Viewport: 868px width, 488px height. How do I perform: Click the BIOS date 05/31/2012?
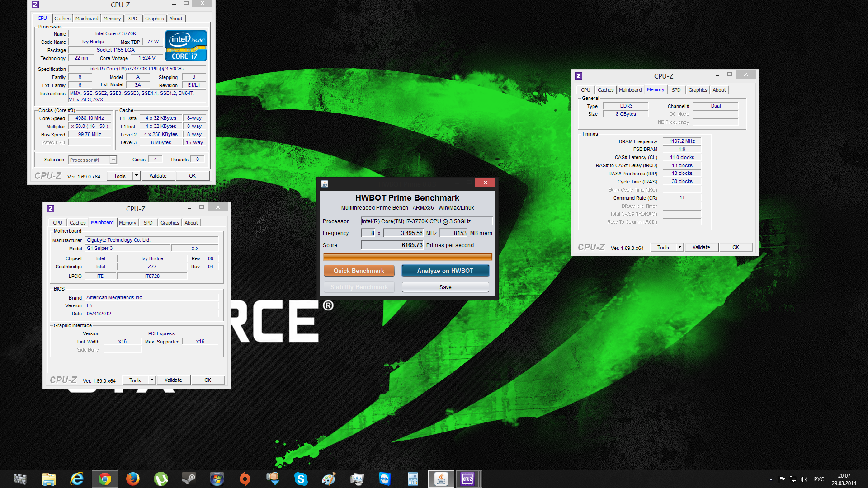(x=152, y=314)
